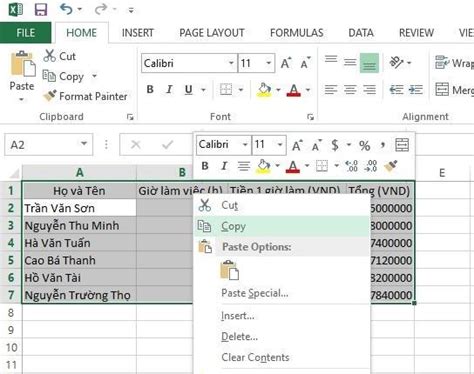Choose Cut from the context menu
Screen dimensions: 474x374
[x=282, y=206]
